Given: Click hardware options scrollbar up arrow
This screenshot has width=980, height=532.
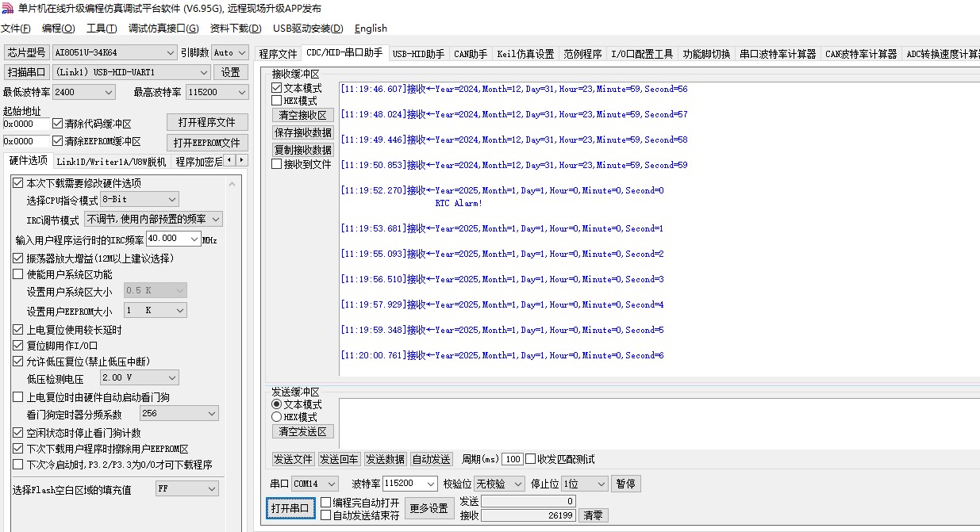Looking at the screenshot, I should pos(233,184).
